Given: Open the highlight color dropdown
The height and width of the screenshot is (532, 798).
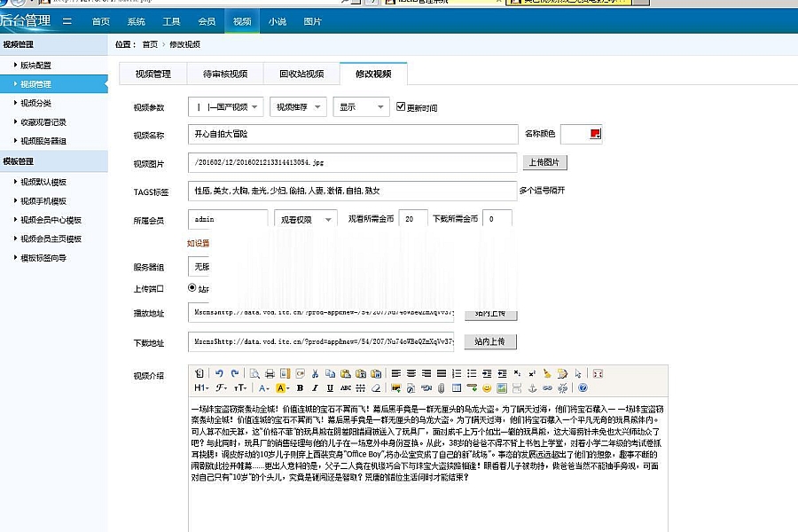Looking at the screenshot, I should [283, 388].
